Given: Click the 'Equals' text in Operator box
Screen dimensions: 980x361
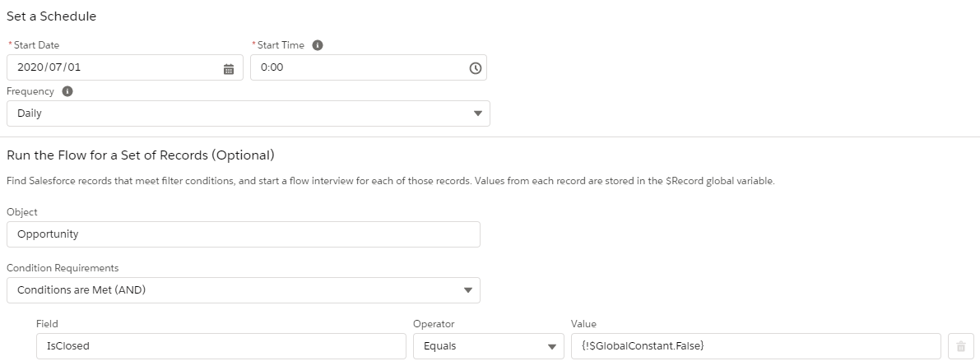Looking at the screenshot, I should pyautogui.click(x=439, y=346).
